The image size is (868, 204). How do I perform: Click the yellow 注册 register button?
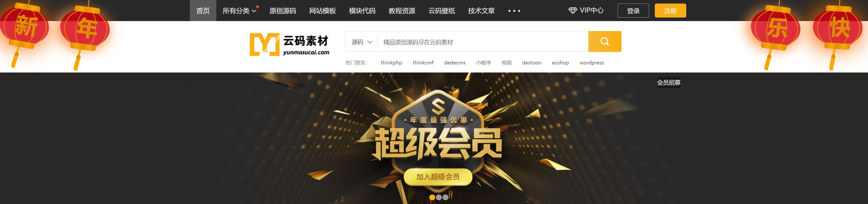[670, 10]
